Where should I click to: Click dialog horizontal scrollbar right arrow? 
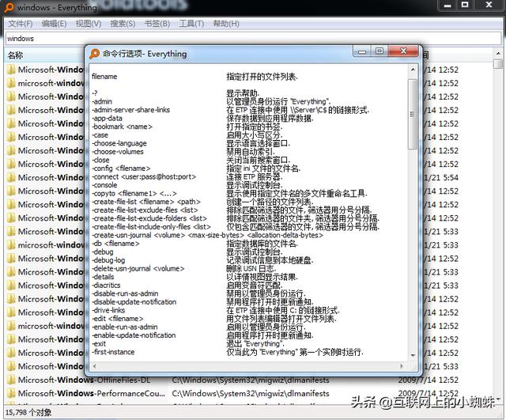pos(402,366)
